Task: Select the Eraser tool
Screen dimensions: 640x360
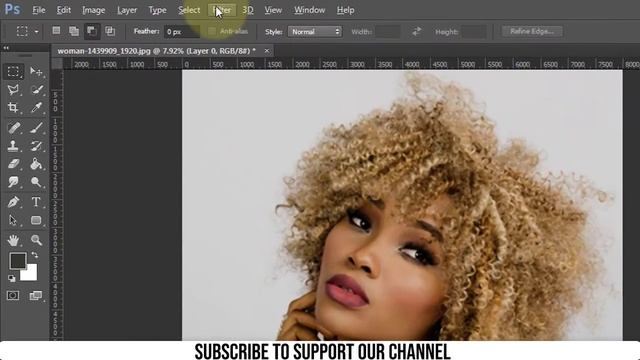Action: 13,164
